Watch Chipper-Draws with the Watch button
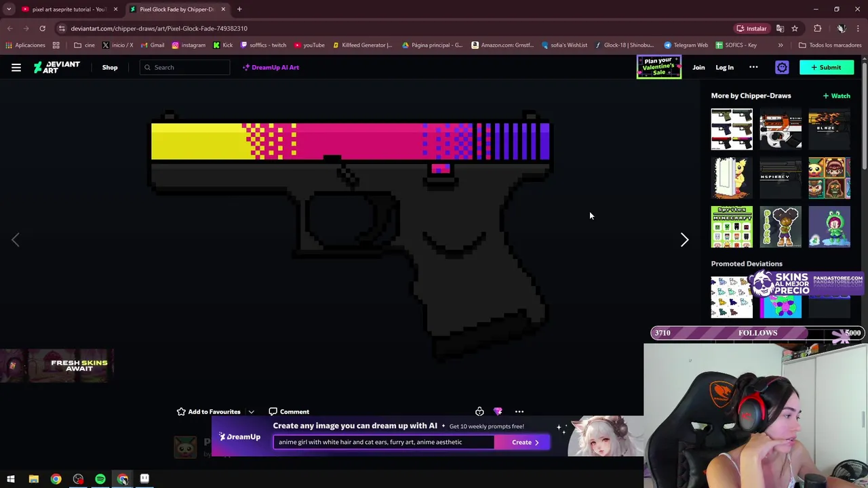Screen dimensions: 868x488 (836, 96)
